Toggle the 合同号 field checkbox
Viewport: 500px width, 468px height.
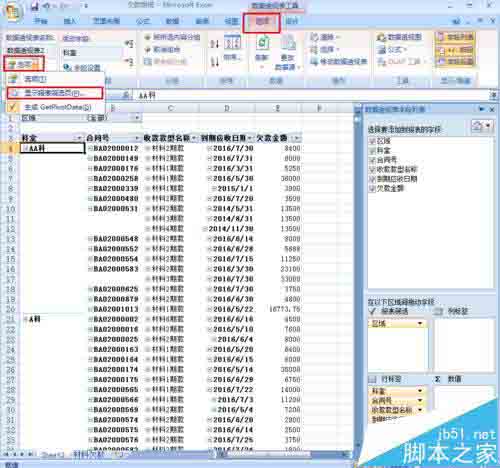(372, 160)
